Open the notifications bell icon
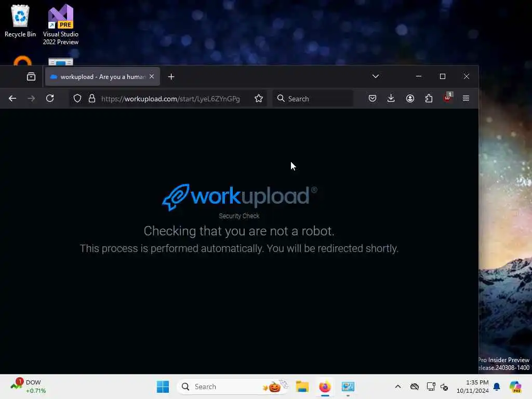532x399 pixels. coord(497,387)
